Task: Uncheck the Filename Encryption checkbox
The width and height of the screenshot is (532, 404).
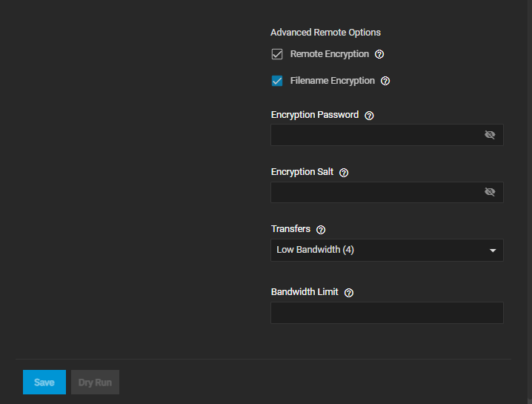Action: click(x=277, y=81)
